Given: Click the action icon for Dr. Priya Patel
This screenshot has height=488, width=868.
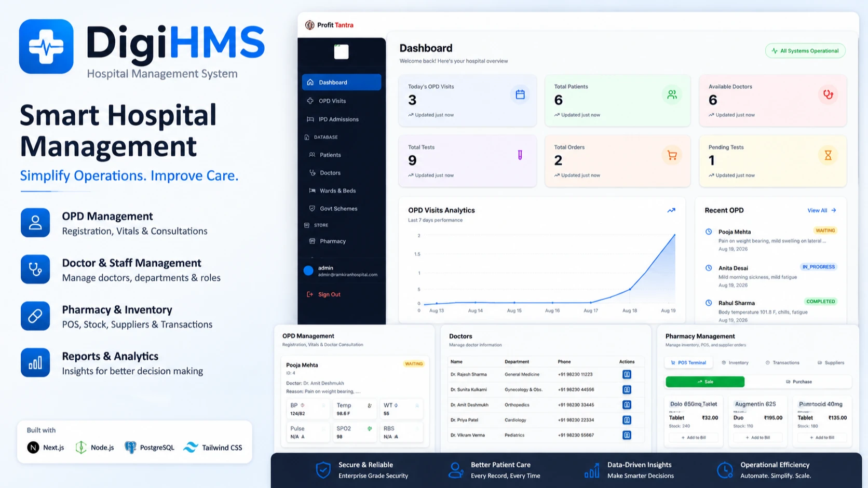Looking at the screenshot, I should coord(627,419).
